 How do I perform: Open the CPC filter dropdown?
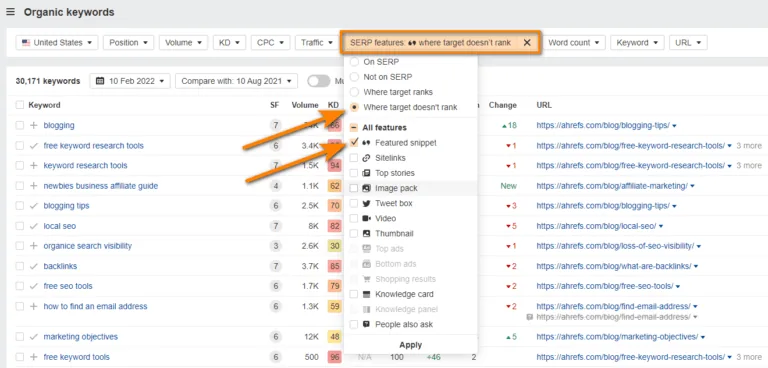(270, 43)
